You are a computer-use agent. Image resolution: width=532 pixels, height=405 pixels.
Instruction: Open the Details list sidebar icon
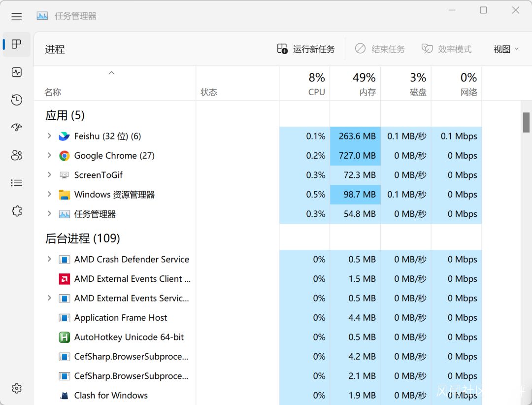17,183
